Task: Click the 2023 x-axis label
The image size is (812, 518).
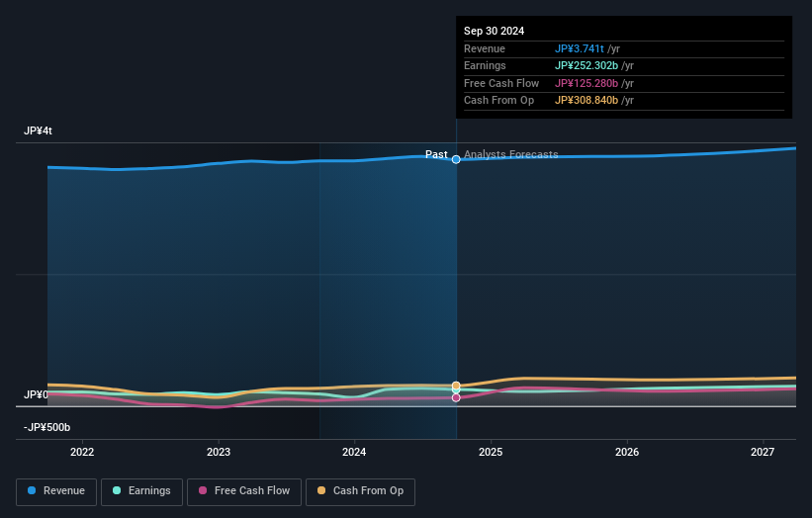Action: tap(219, 453)
